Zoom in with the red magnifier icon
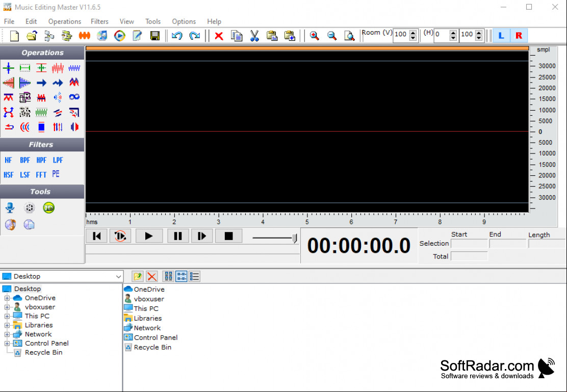 coord(314,36)
